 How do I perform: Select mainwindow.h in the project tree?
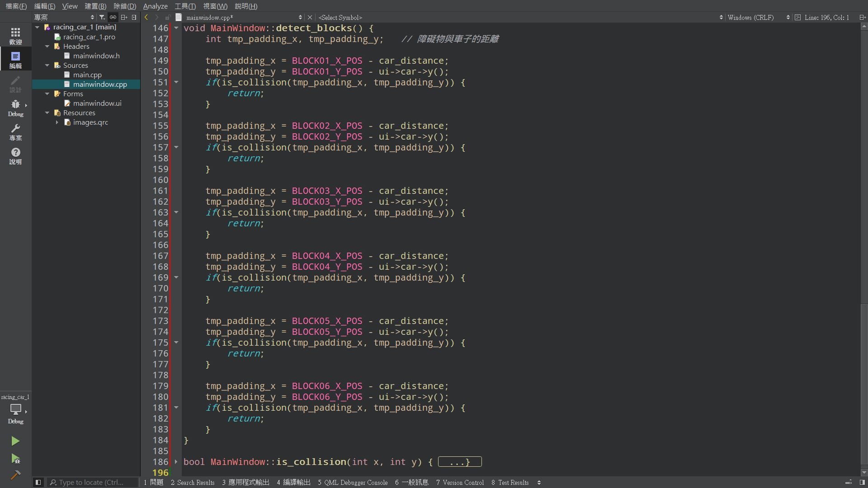(96, 56)
